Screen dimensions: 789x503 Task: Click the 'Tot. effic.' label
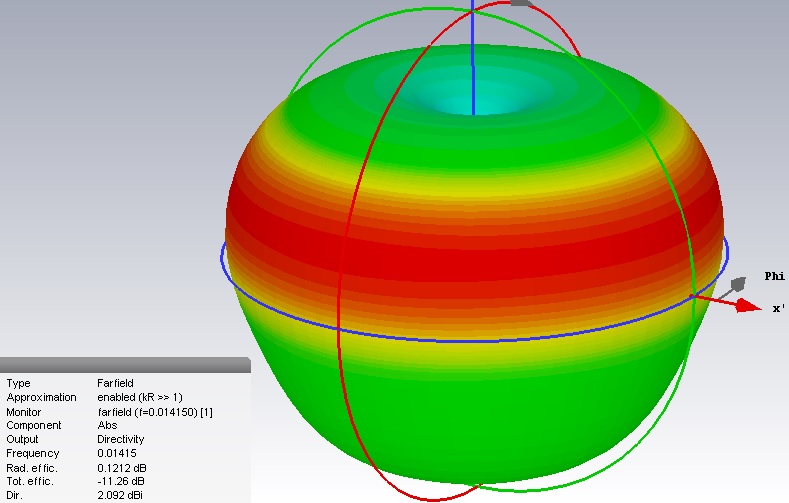[x=30, y=481]
